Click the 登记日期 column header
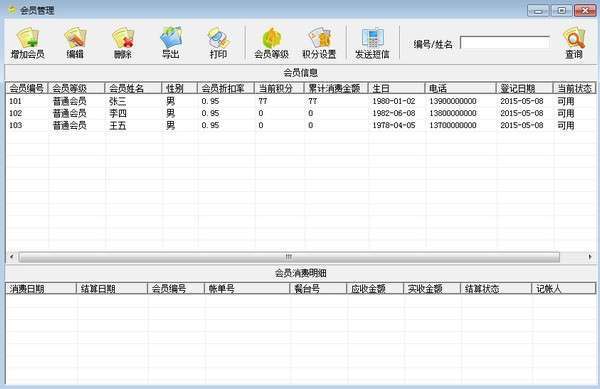 524,88
